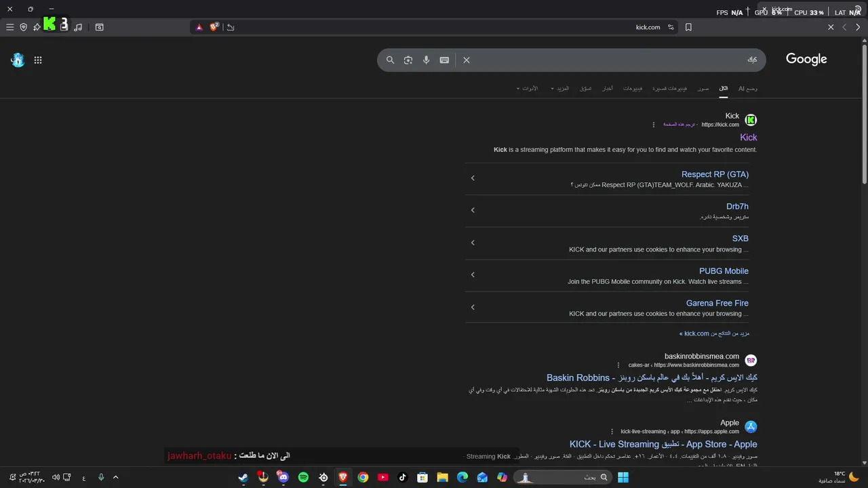Expand the PUBG Mobile sitelink chevron
This screenshot has height=488, width=868.
[x=473, y=274]
